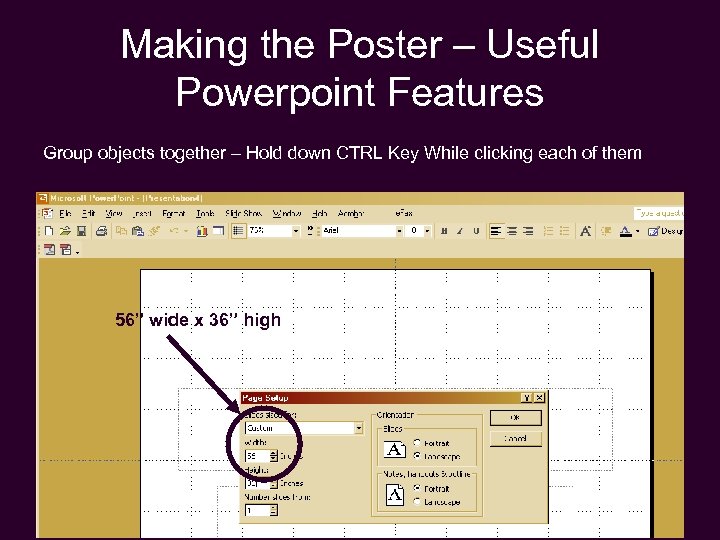Click the Format Painter brush icon
The width and height of the screenshot is (720, 540).
pyautogui.click(x=154, y=231)
